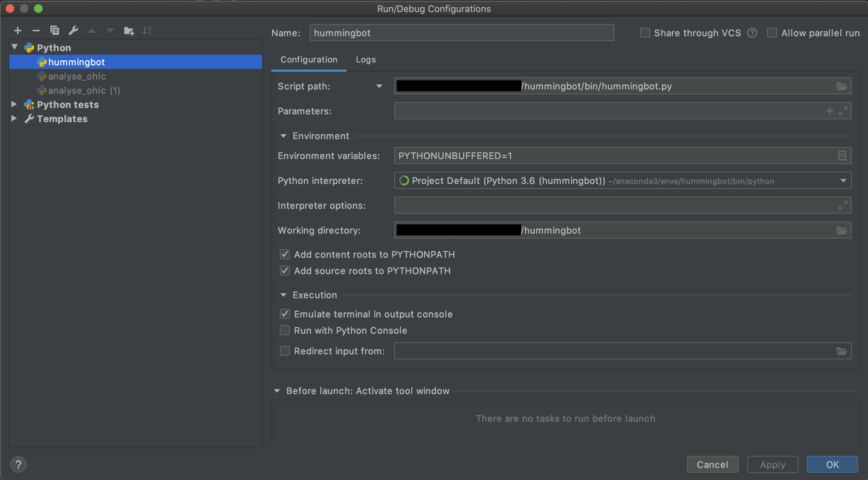Viewport: 868px width, 480px height.
Task: Click the Apply button
Action: 772,464
